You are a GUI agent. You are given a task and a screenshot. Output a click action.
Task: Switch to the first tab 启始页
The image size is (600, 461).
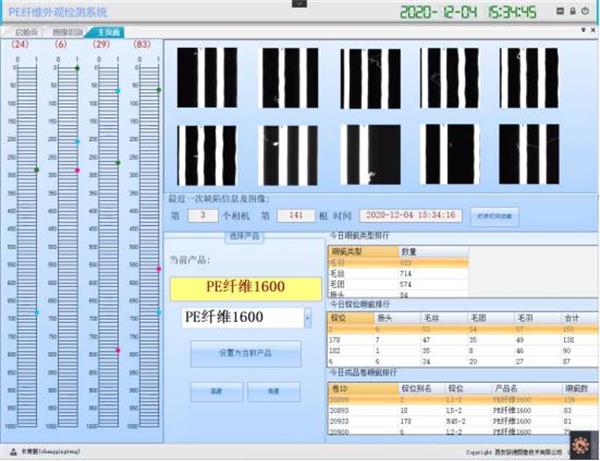(24, 33)
